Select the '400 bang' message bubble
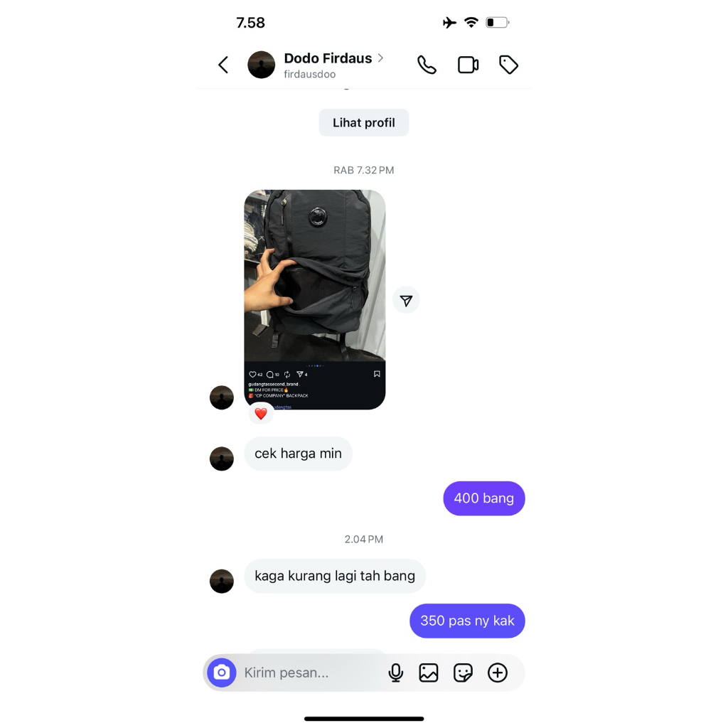728x728 pixels. (484, 498)
